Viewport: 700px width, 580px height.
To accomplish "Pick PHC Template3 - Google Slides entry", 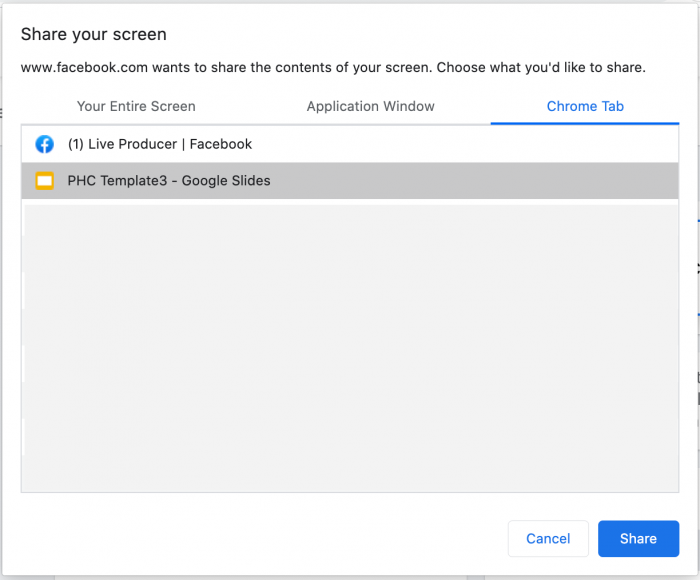I will pos(350,181).
